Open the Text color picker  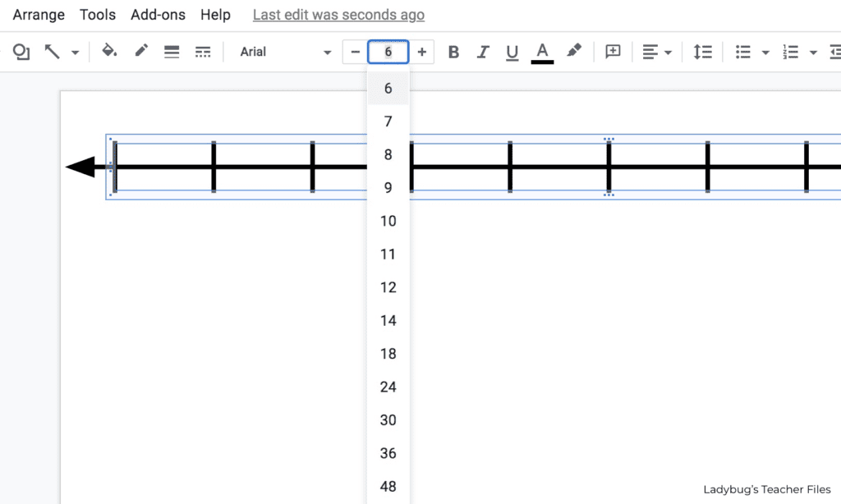coord(542,53)
